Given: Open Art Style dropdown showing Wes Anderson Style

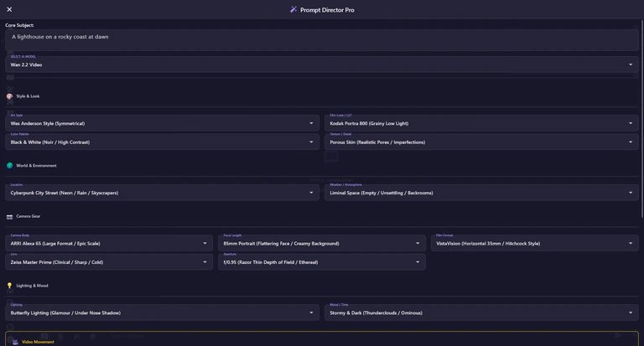Looking at the screenshot, I should tap(162, 123).
